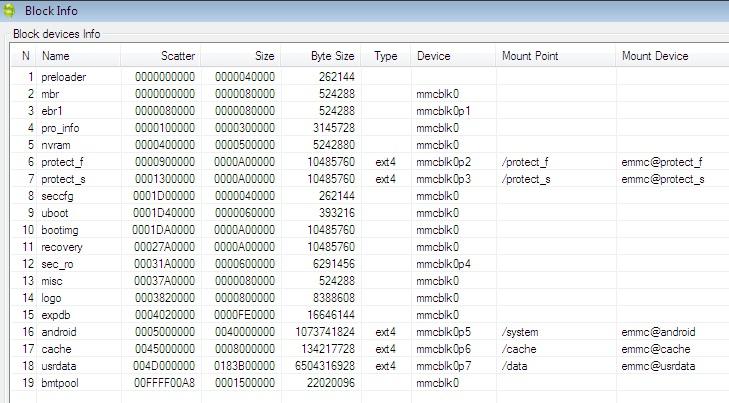Click the 0183B00000 size value
Viewport: 729px width, 403px height.
(x=245, y=366)
